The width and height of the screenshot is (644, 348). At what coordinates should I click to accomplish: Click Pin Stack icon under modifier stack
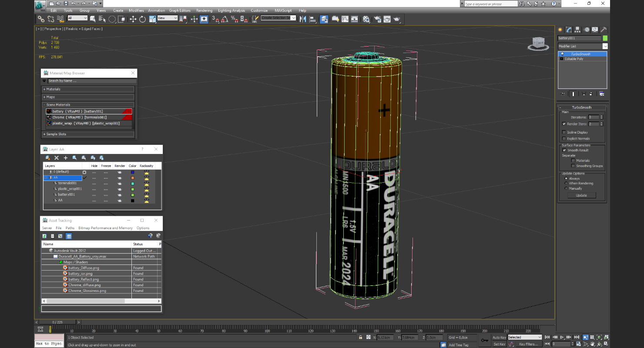(x=562, y=94)
